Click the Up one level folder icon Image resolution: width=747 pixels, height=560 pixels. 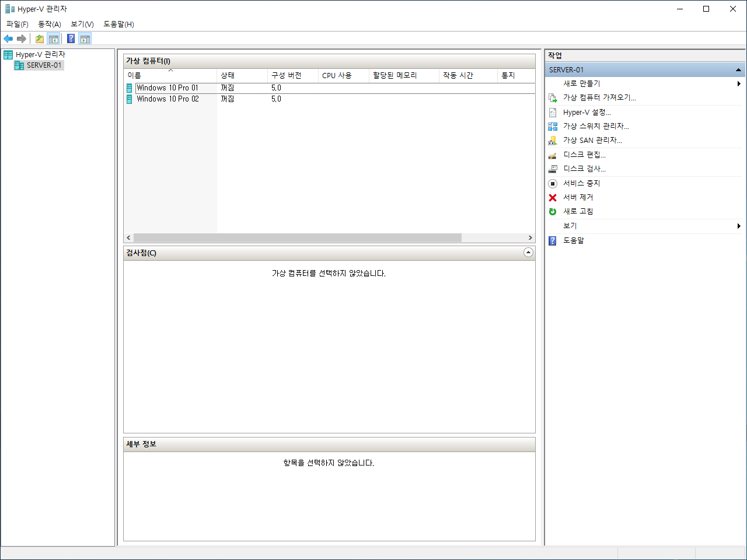coord(39,39)
